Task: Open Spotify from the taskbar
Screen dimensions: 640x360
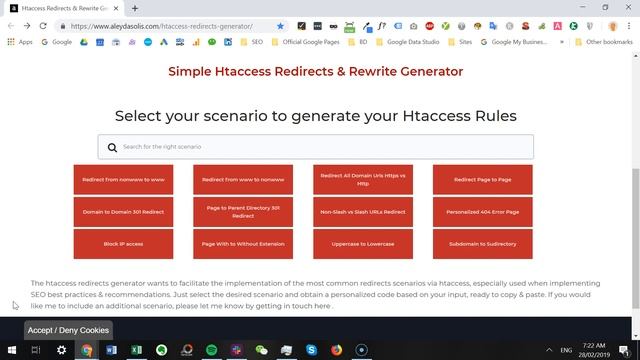Action: coord(211,350)
